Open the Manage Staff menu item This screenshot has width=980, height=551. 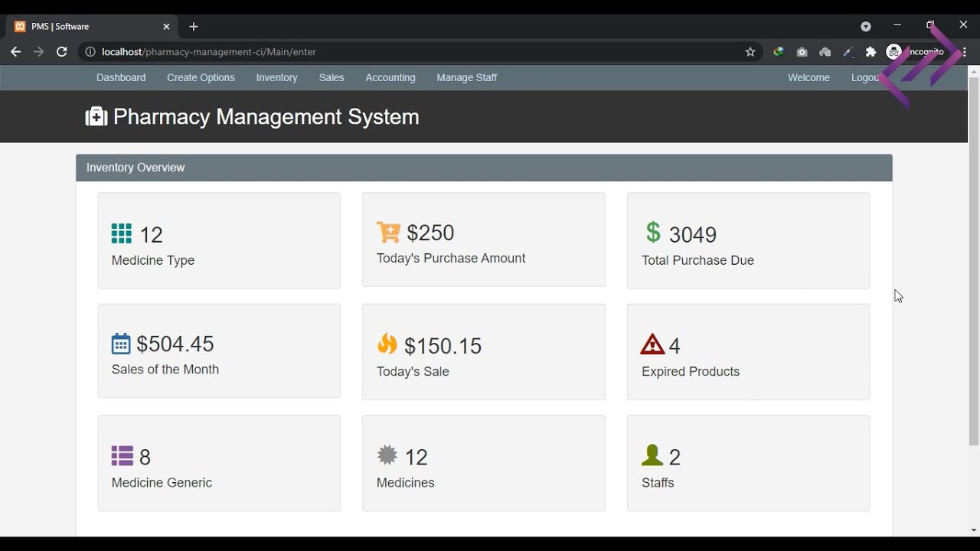(x=466, y=77)
